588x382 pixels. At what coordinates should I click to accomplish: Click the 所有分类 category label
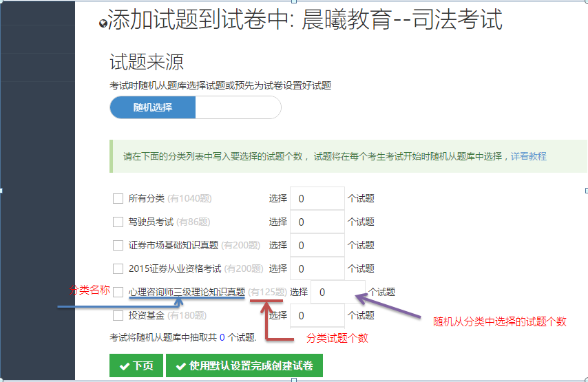(x=146, y=198)
